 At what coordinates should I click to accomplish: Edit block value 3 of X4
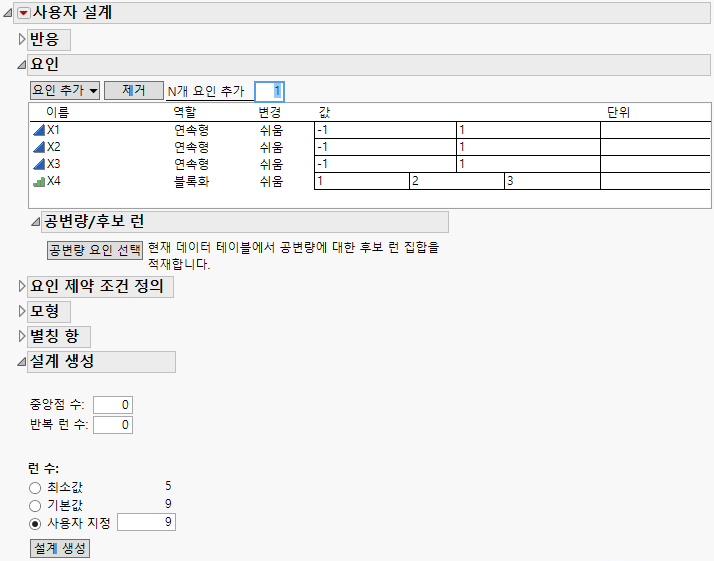click(x=552, y=181)
